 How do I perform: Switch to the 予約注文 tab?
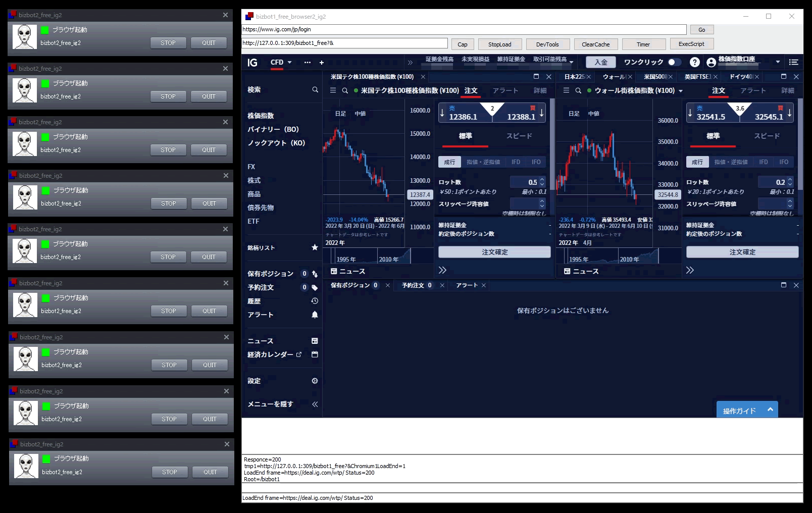tap(416, 285)
